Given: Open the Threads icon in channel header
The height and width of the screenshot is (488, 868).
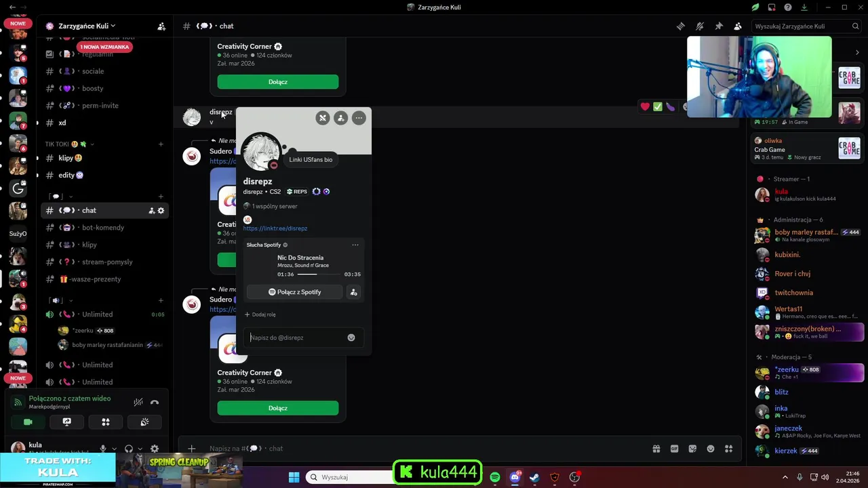Looking at the screenshot, I should pyautogui.click(x=681, y=26).
